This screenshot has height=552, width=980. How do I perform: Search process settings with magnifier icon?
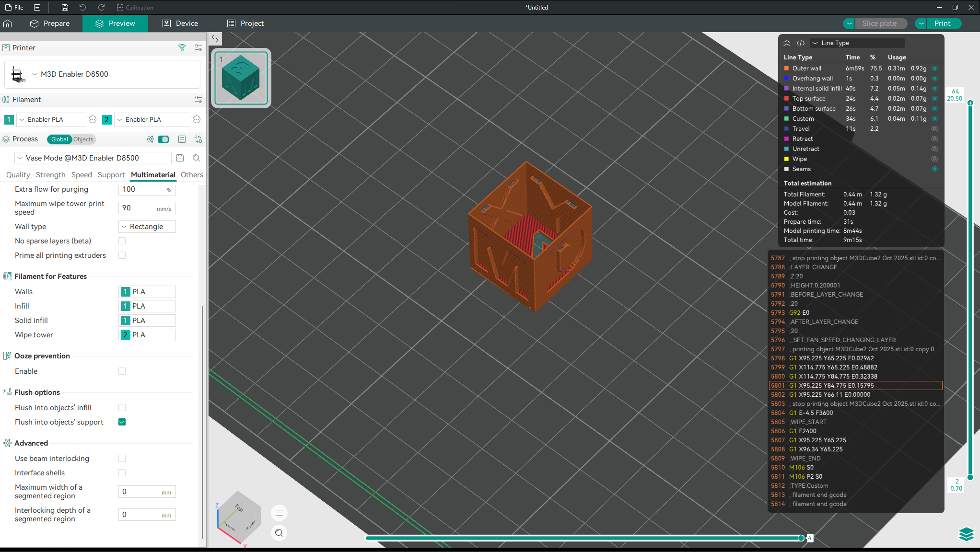pos(196,158)
